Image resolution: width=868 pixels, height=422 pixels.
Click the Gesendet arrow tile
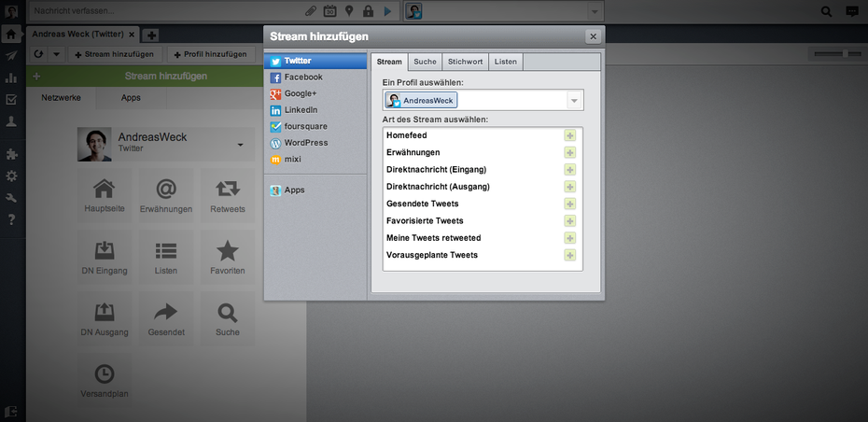(x=166, y=318)
